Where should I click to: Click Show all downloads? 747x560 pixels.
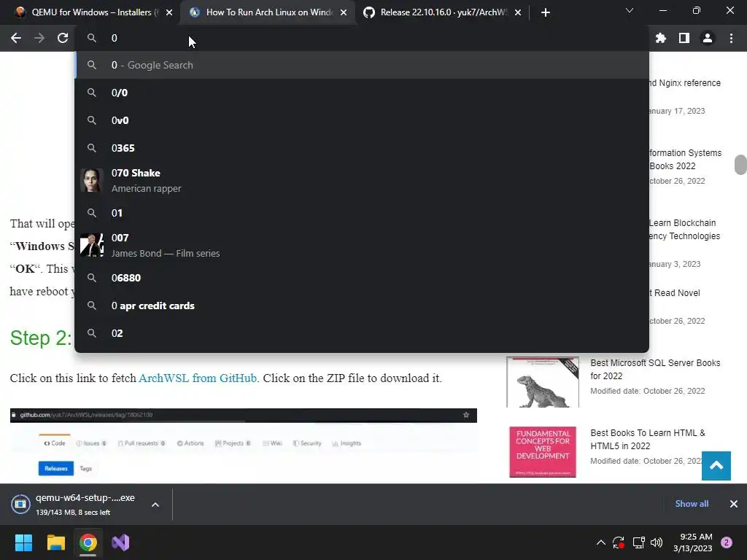692,504
